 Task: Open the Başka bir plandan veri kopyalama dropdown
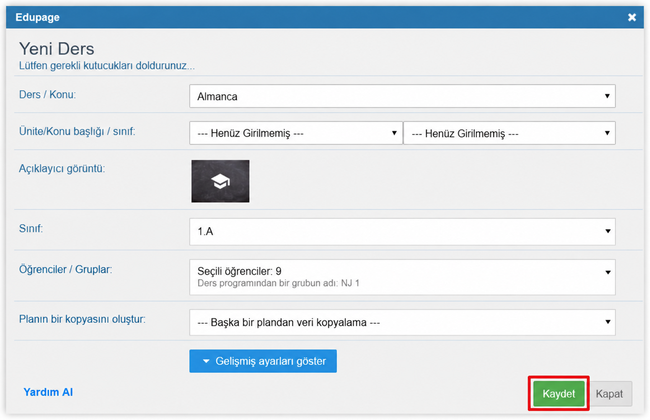402,322
